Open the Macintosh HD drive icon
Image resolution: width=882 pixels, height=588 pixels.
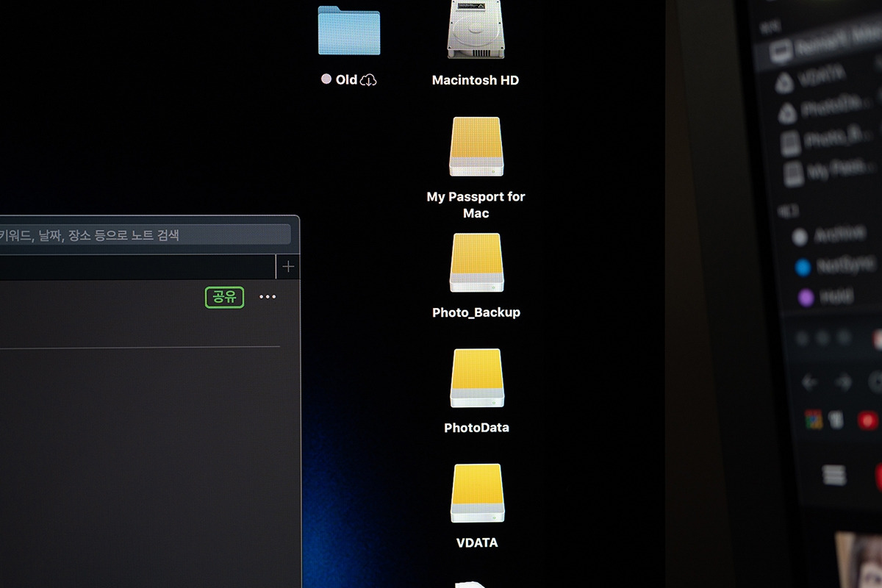coord(475,31)
